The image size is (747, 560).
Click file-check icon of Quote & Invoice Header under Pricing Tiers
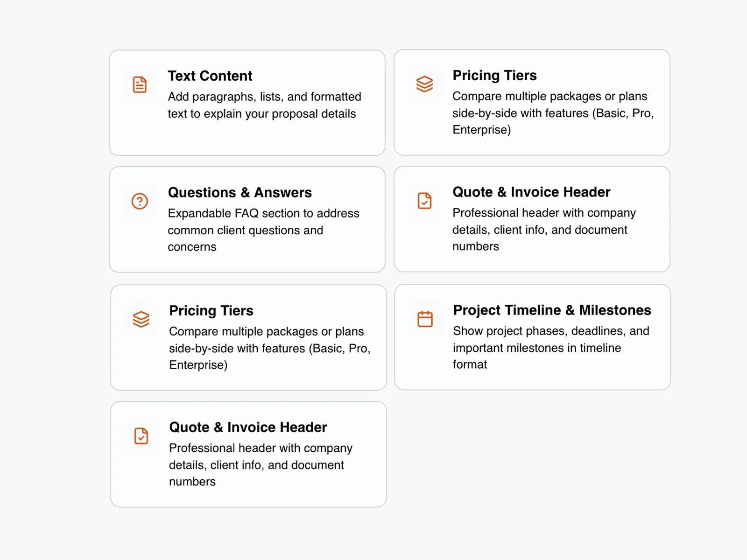tap(141, 436)
